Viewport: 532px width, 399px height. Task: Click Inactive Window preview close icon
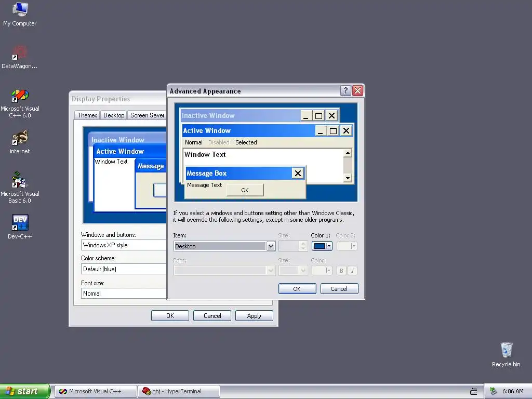[331, 116]
